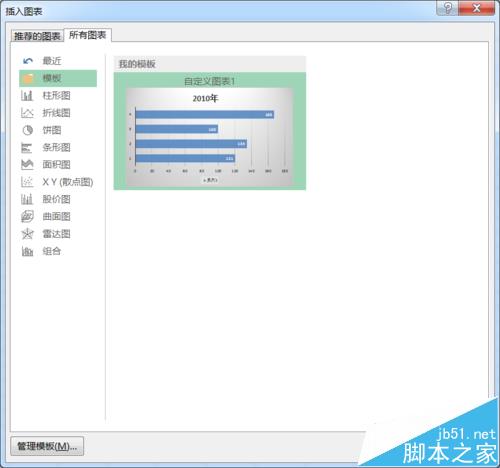Click the 管理模板(M)... button
Viewport: 500px width, 468px height.
[x=47, y=446]
